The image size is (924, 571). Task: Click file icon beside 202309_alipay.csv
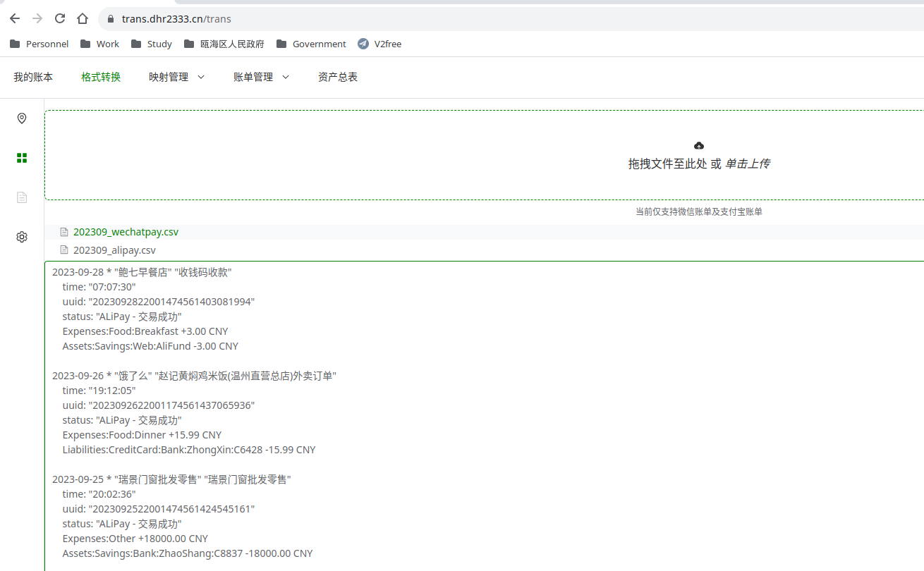64,250
